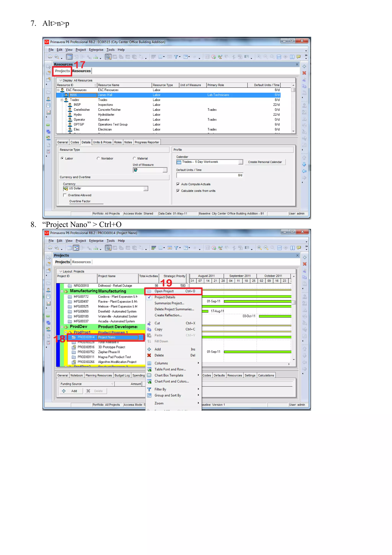Toggle the checked Project Details context menu entry
The height and width of the screenshot is (555, 392).
point(174,297)
